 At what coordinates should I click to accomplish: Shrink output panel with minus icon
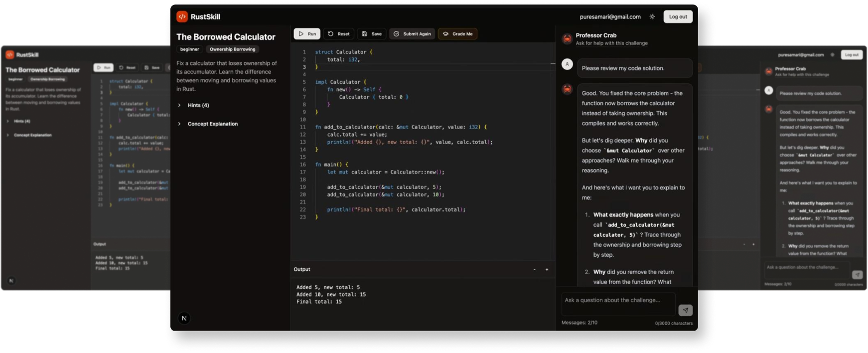click(535, 269)
